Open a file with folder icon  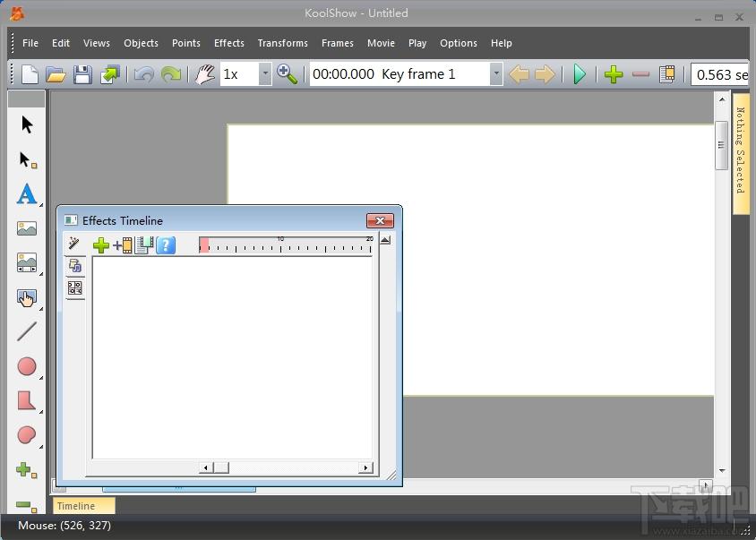click(56, 74)
